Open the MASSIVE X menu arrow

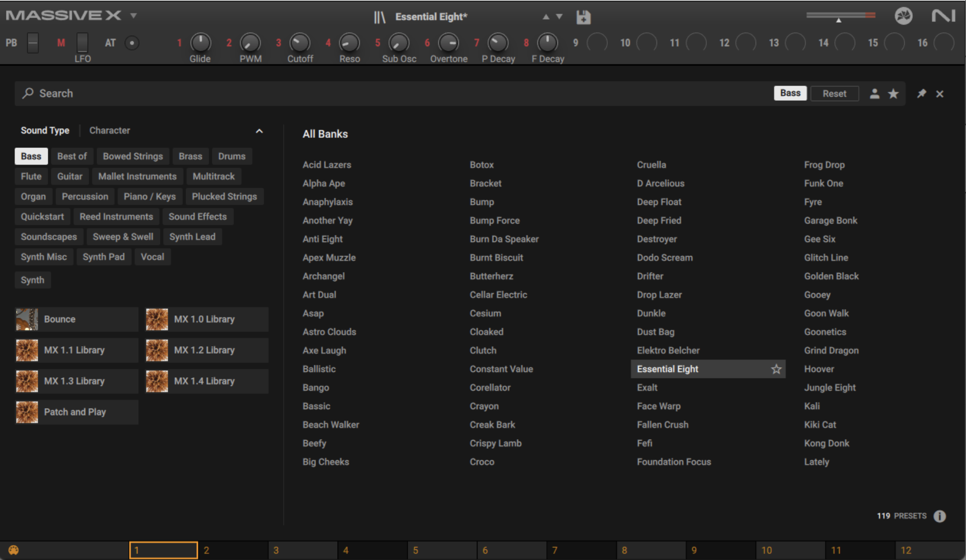pos(133,16)
